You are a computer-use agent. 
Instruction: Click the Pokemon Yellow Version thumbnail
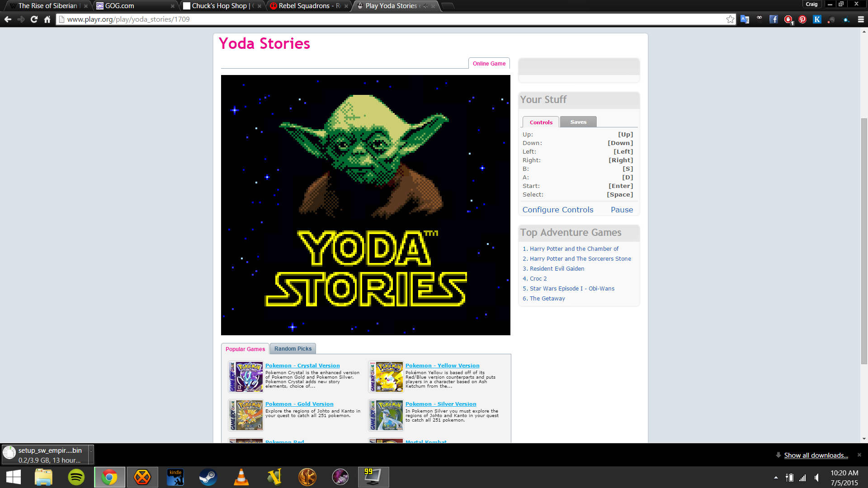click(386, 376)
